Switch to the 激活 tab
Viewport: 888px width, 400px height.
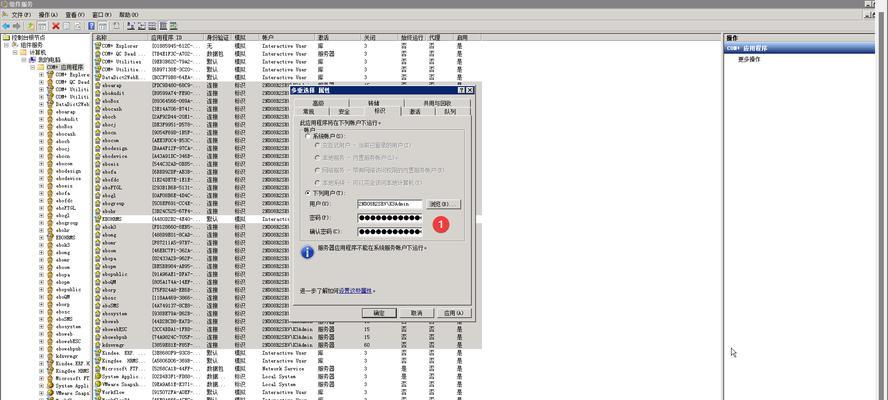pos(415,112)
